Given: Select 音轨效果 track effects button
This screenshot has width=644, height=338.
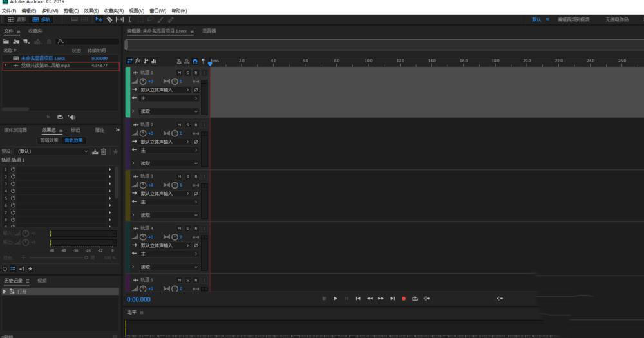Looking at the screenshot, I should pyautogui.click(x=74, y=140).
